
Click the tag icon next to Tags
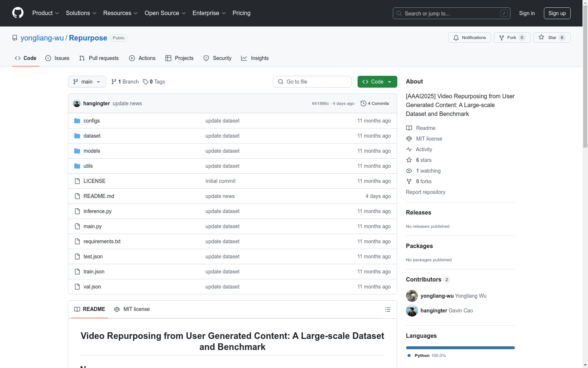[146, 82]
